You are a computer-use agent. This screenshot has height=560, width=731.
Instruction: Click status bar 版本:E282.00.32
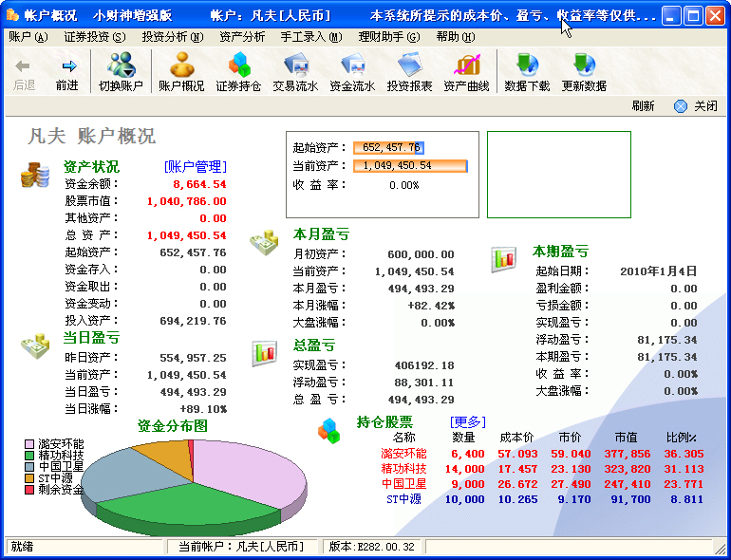click(x=371, y=547)
